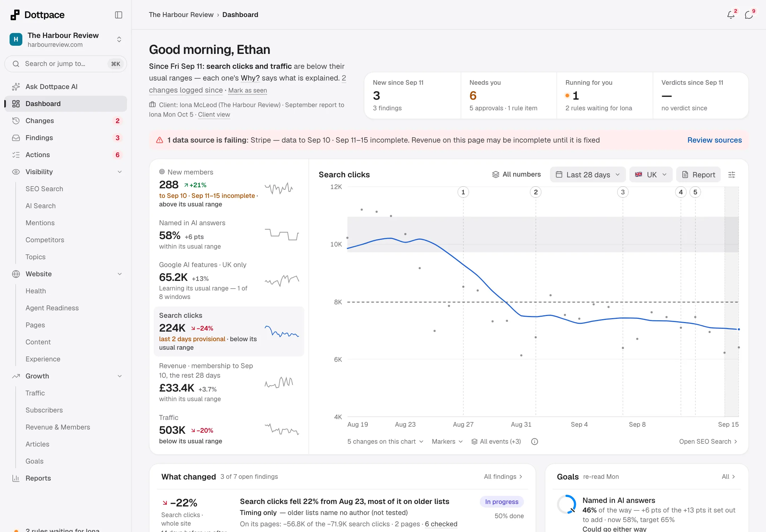Click the Report button
766x532 pixels.
(698, 174)
